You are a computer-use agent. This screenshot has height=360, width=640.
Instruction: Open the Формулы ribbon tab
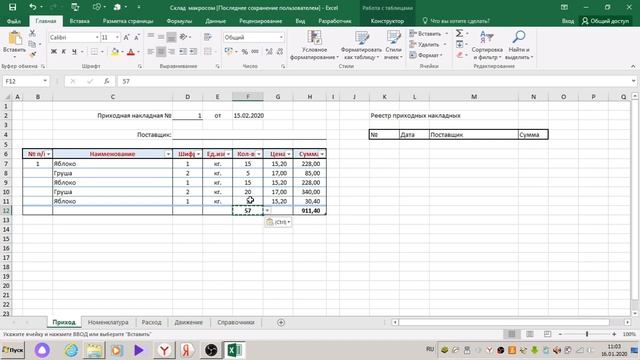179,21
